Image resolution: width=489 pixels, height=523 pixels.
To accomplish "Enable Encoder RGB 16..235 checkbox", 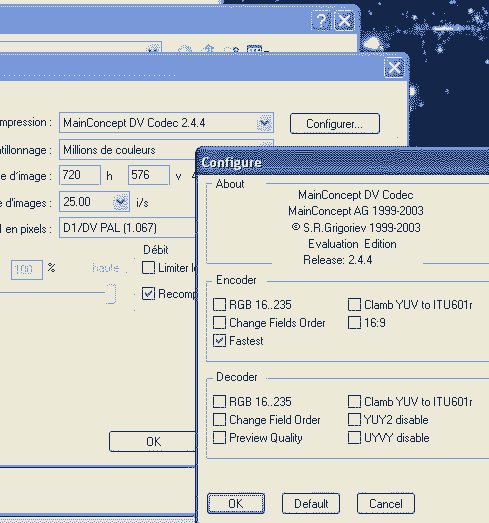I will coord(219,305).
